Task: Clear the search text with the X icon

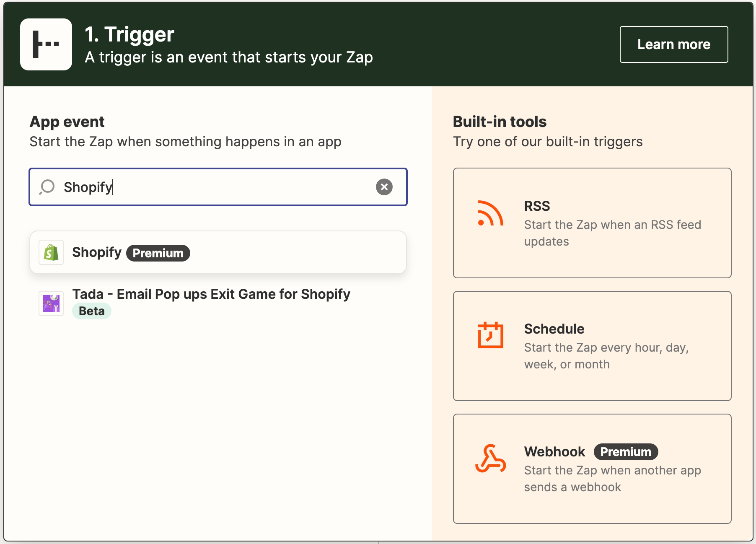Action: pos(384,187)
